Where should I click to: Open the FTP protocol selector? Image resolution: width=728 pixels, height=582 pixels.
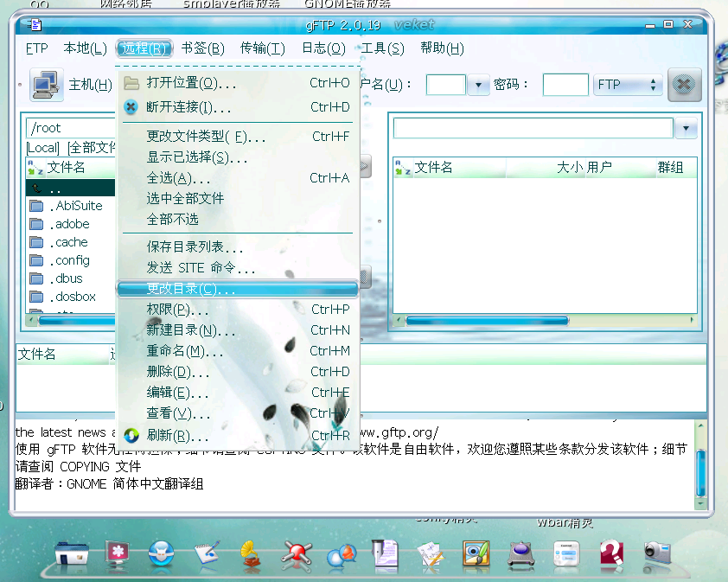click(628, 85)
